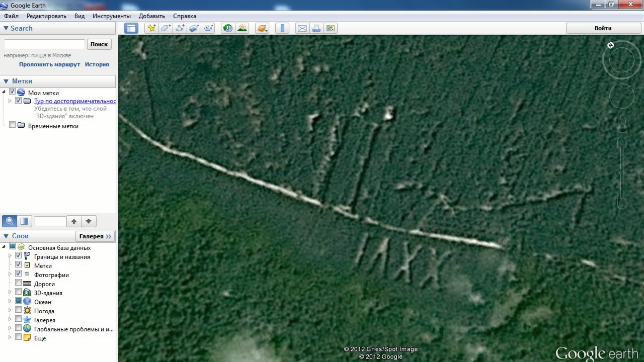Viewport: 644px width, 362px height.
Task: Add a path from the toolbar
Action: 180,28
